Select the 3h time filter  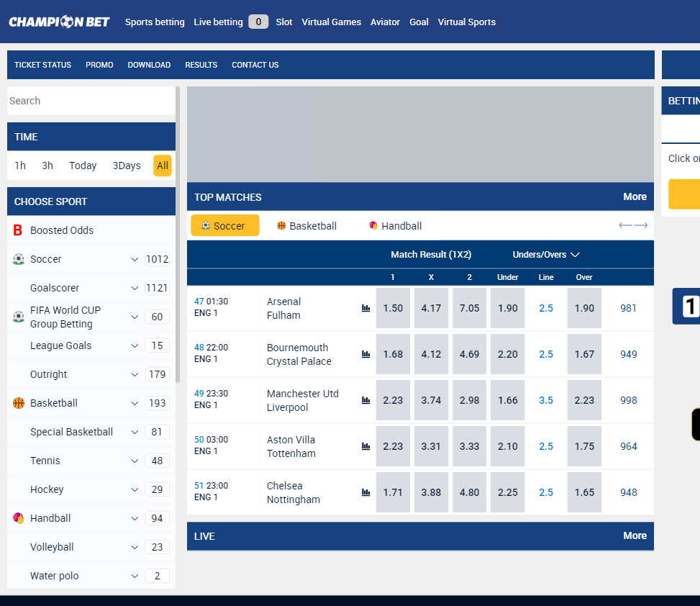click(x=47, y=166)
